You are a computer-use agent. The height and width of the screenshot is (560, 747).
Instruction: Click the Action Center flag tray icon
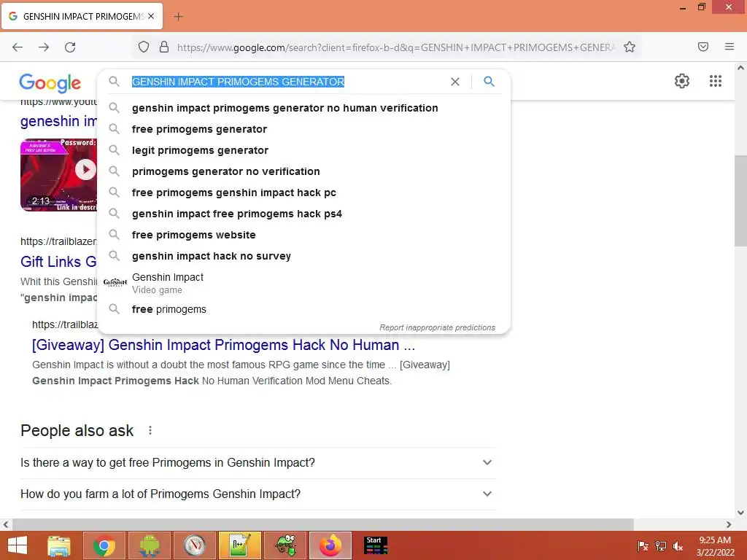pos(643,545)
